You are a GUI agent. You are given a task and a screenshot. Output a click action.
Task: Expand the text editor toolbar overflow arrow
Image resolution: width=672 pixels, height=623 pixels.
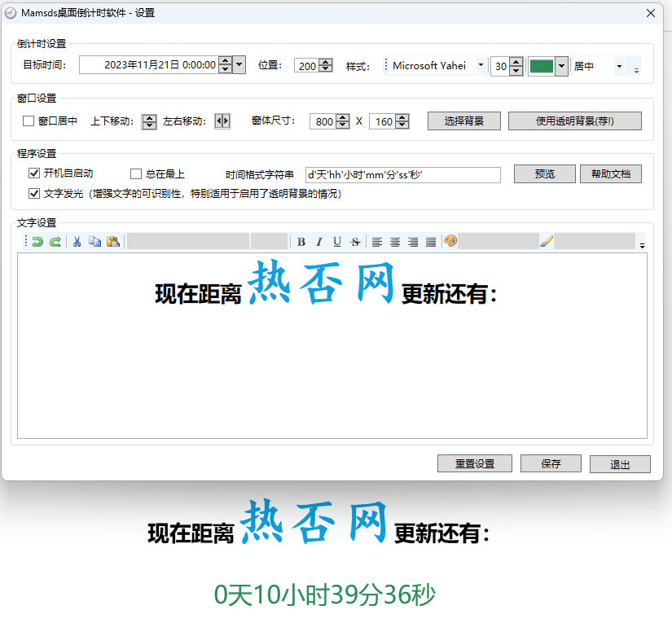tap(642, 245)
